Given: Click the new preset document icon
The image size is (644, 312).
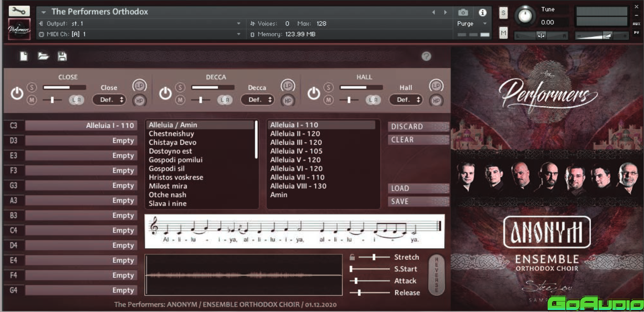Looking at the screenshot, I should click(x=24, y=56).
